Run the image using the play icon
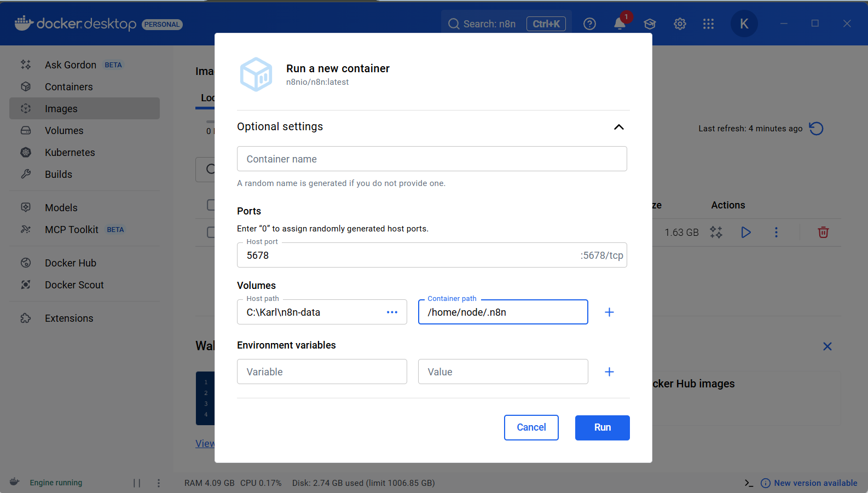 [745, 232]
